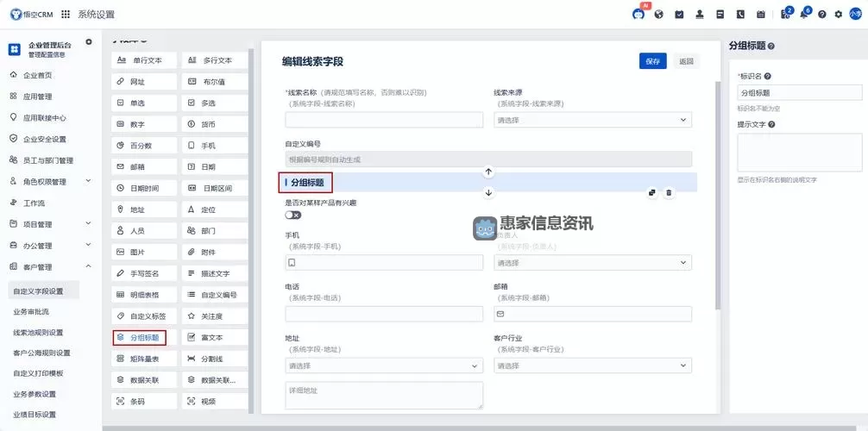The width and height of the screenshot is (868, 431).
Task: Click the header help question mark icon
Action: point(822,15)
